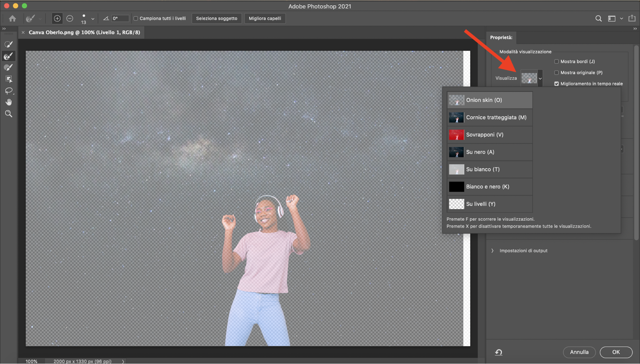Click the Visualizza view thumbnail
This screenshot has height=364, width=640.
click(x=529, y=78)
